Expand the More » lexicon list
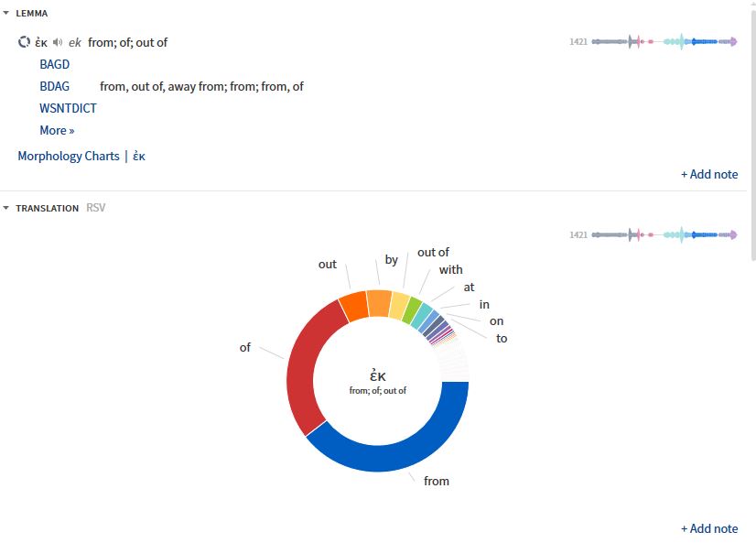 click(57, 130)
